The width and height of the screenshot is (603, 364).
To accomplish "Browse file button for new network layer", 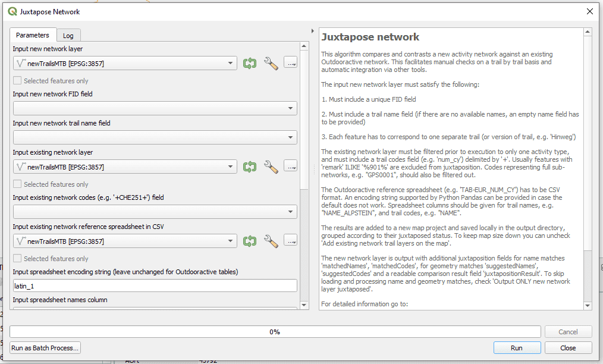I will point(290,62).
